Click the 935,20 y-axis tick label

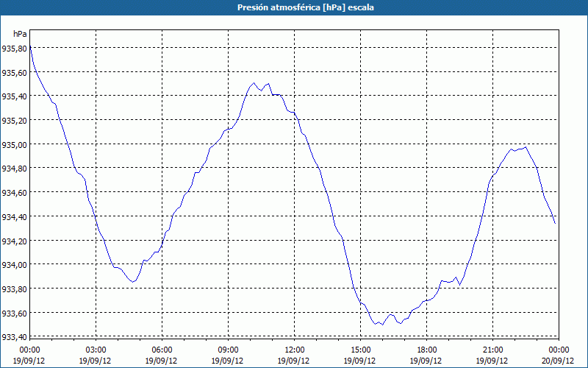[x=14, y=121]
